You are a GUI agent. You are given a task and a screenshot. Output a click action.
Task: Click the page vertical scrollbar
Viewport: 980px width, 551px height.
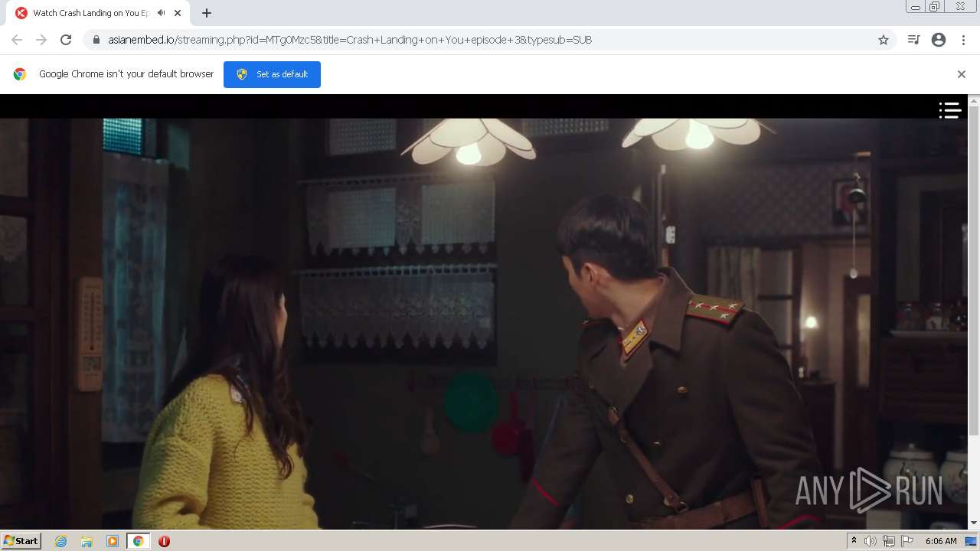click(974, 272)
